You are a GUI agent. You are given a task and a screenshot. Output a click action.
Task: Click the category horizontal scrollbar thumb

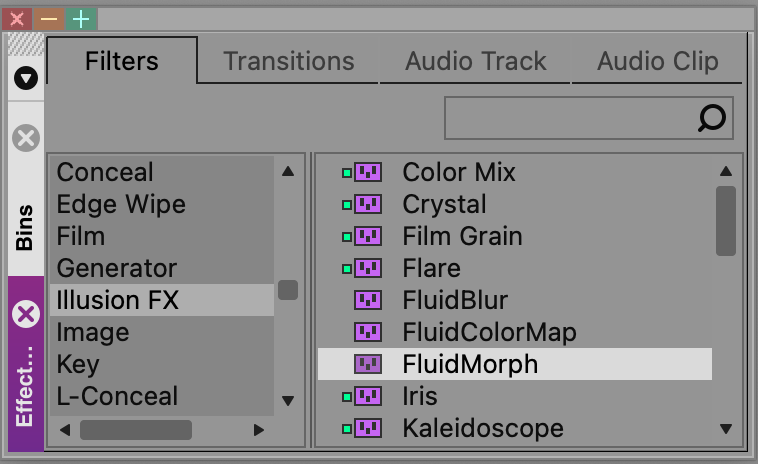[136, 430]
